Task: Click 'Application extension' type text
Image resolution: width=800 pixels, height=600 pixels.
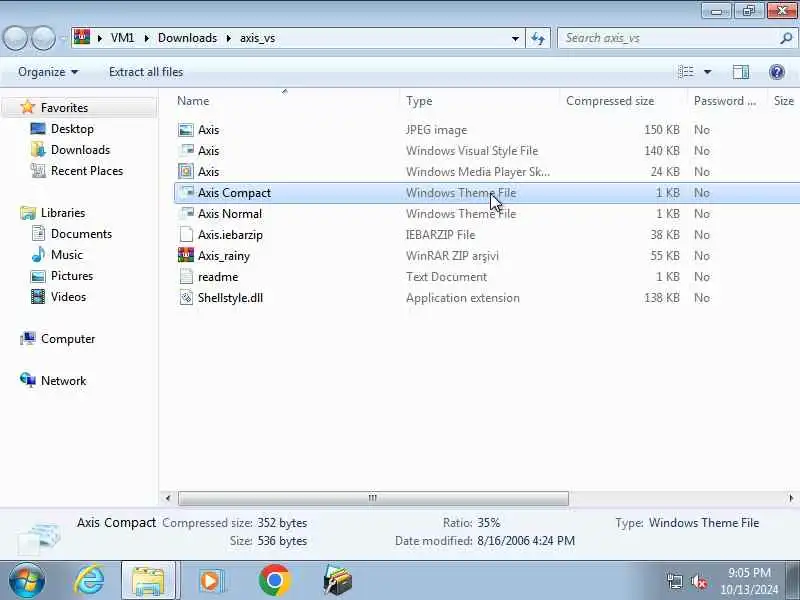Action: coord(463,297)
